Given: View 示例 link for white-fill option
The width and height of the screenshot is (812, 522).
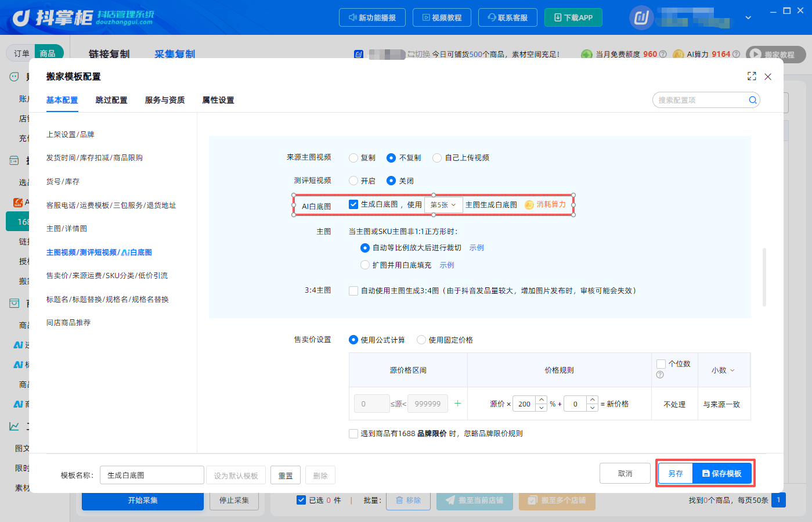Looking at the screenshot, I should pos(447,265).
